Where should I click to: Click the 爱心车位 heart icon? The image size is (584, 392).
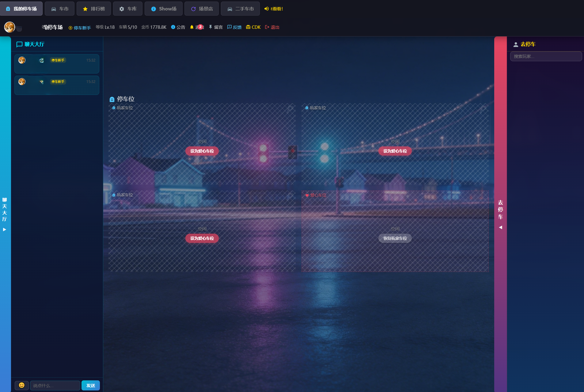pos(307,195)
